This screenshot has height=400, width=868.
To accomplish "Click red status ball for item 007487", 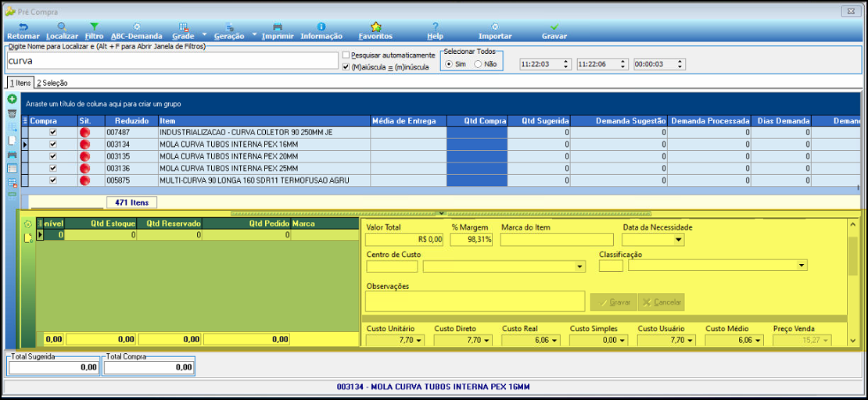I will 84,132.
